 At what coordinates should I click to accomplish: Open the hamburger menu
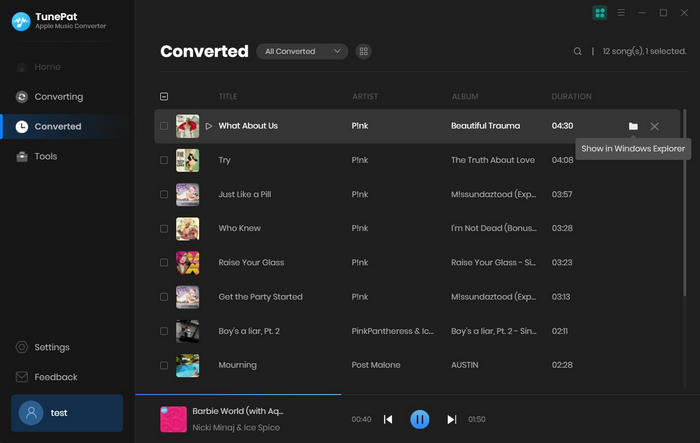click(621, 13)
